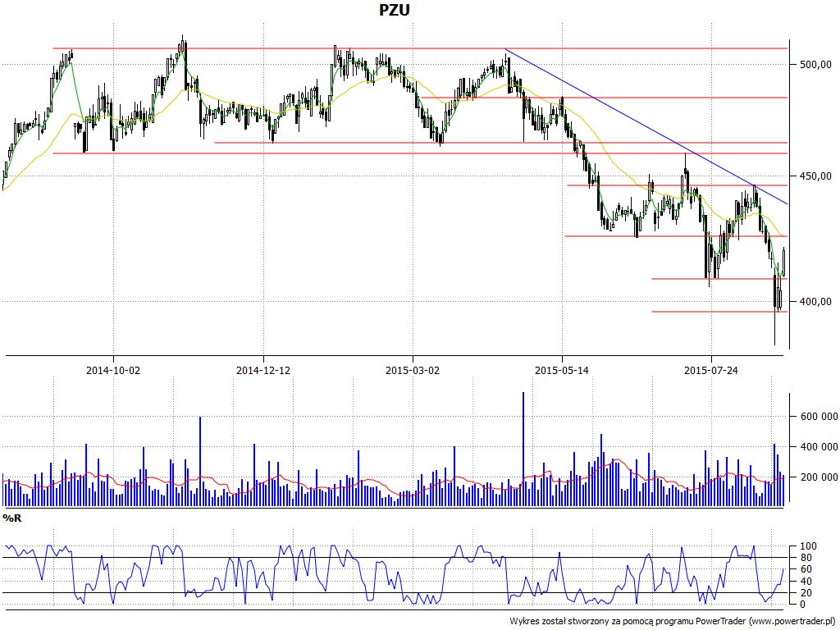The height and width of the screenshot is (630, 840).
Task: Select the 500,00 price axis label
Action: click(x=815, y=64)
